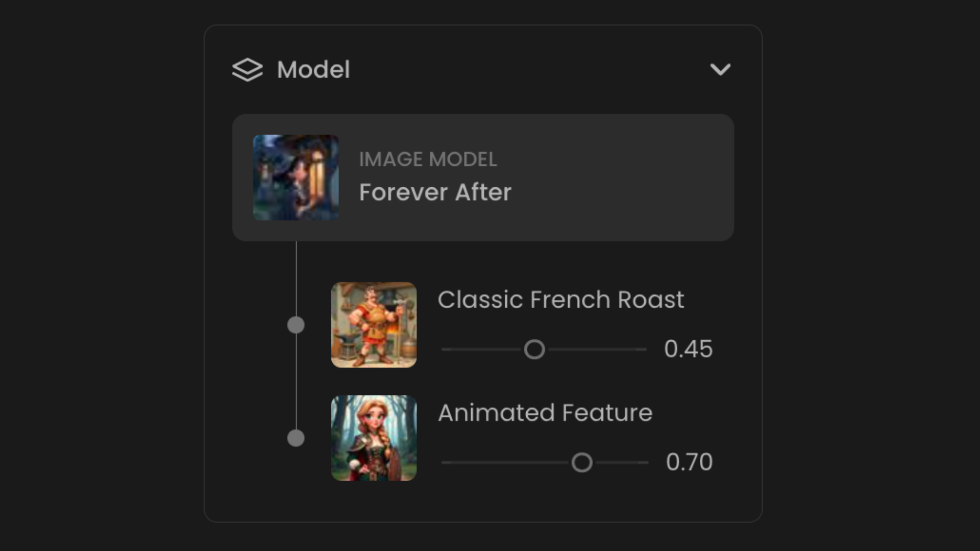Screen dimensions: 980x551
Task: Click the layers icon beside Model
Action: click(x=247, y=70)
